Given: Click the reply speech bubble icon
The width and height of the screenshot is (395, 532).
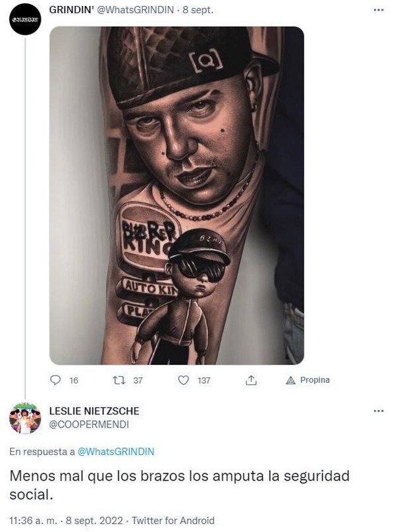Looking at the screenshot, I should [x=55, y=380].
